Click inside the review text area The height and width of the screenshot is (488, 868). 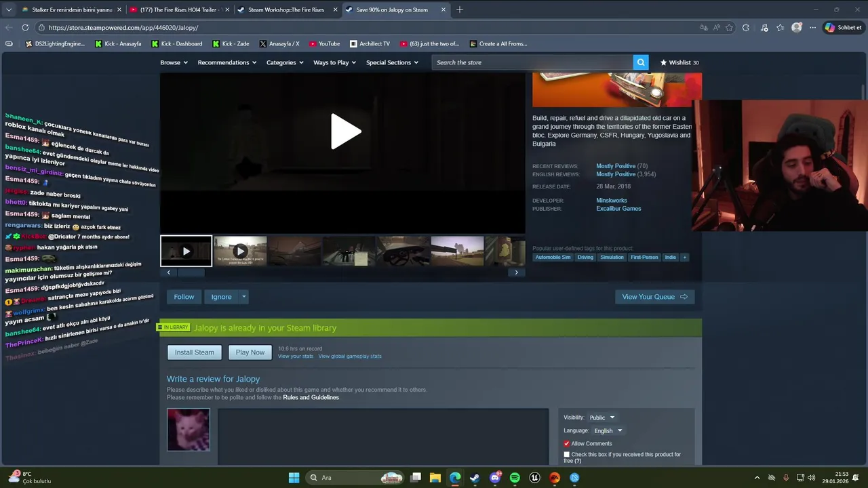[383, 436]
